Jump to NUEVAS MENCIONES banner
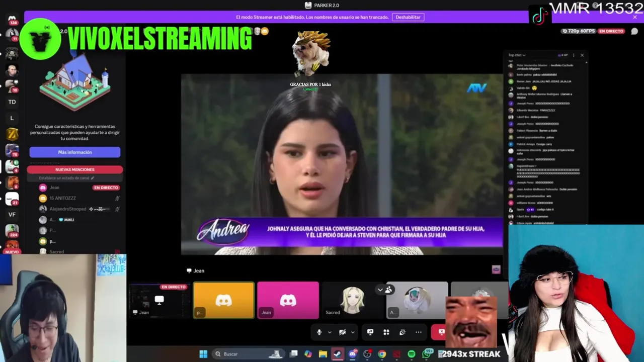 pos(74,169)
